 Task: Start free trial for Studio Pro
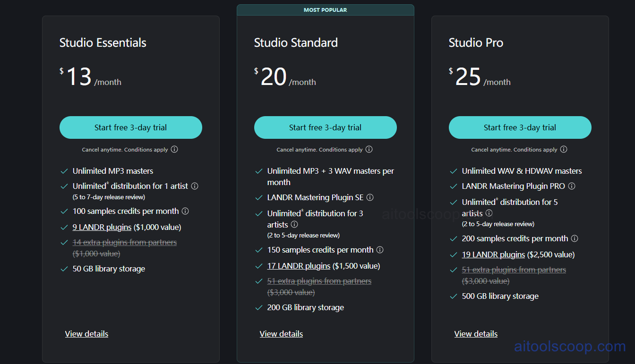tap(520, 127)
